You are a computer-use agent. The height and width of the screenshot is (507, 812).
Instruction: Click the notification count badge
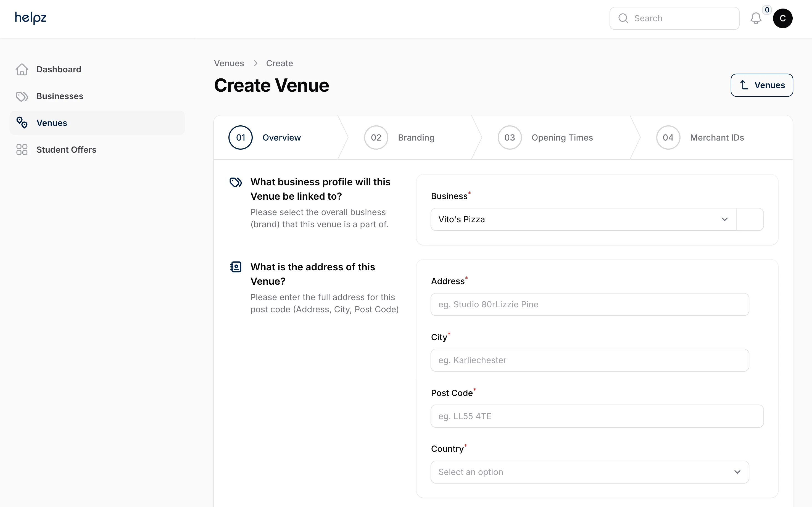(767, 10)
